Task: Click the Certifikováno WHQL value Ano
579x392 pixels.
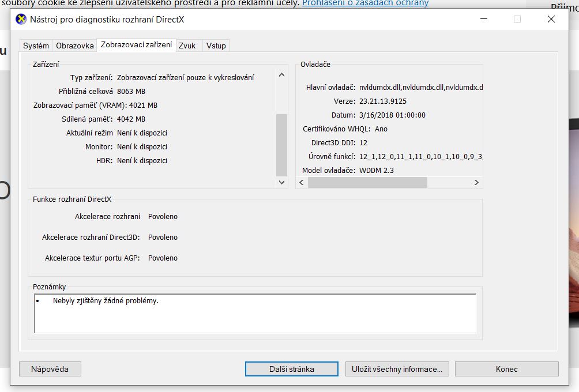Action: pyautogui.click(x=381, y=129)
